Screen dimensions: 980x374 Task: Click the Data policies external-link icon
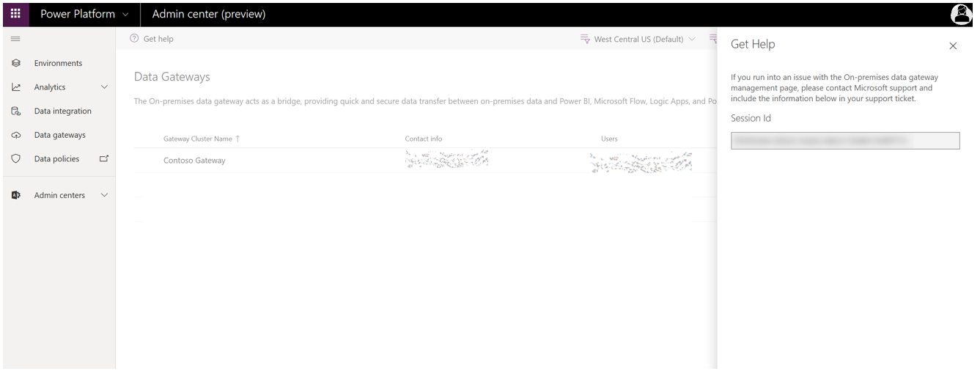click(103, 158)
